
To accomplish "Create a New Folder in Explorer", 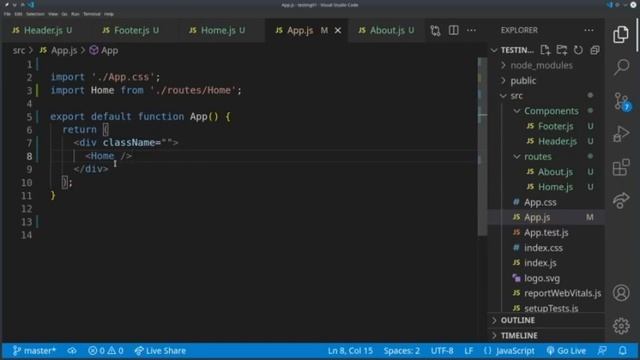I will click(x=562, y=50).
